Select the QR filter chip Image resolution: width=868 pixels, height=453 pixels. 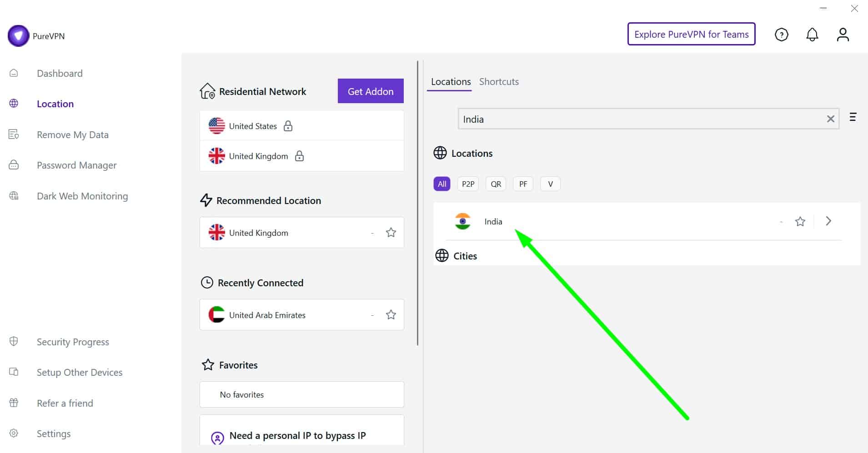pyautogui.click(x=496, y=184)
